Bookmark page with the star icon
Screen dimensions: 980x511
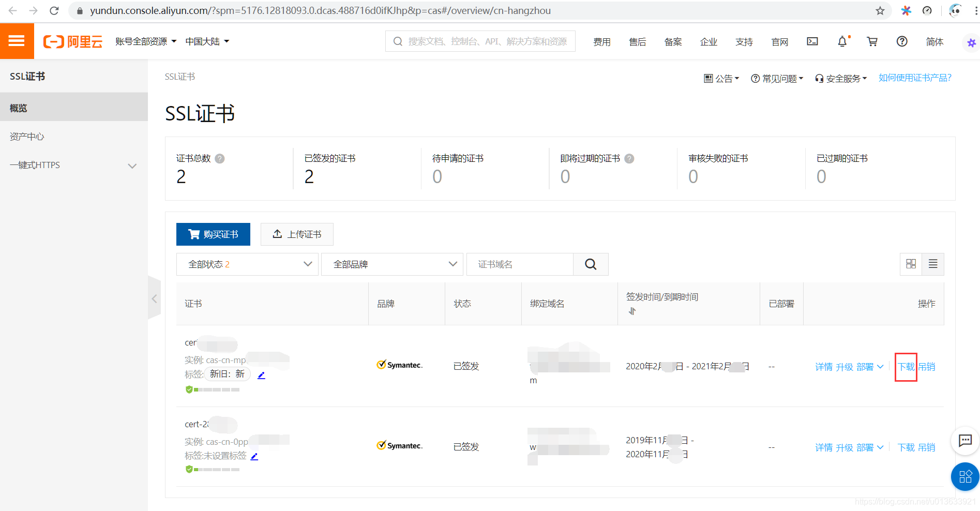(880, 10)
